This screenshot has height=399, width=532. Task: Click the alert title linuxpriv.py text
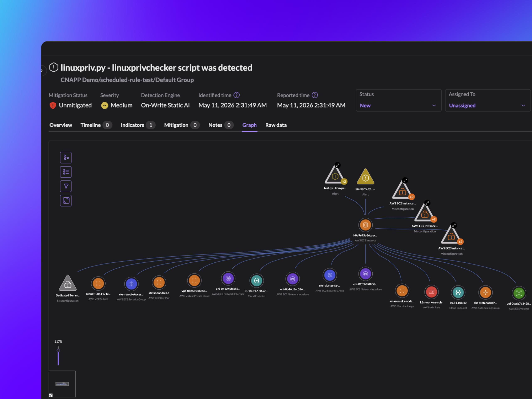(156, 68)
